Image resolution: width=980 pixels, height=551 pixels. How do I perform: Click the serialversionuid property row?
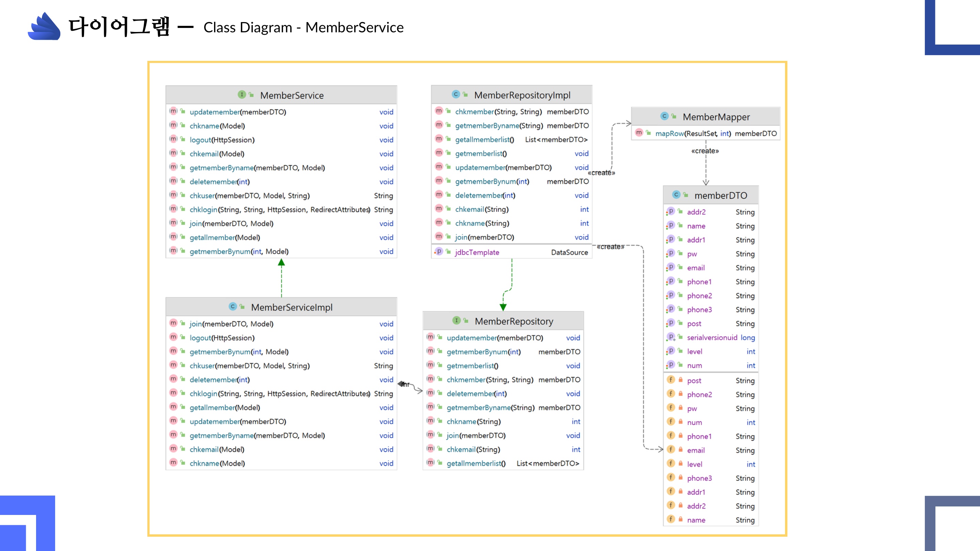pyautogui.click(x=712, y=337)
